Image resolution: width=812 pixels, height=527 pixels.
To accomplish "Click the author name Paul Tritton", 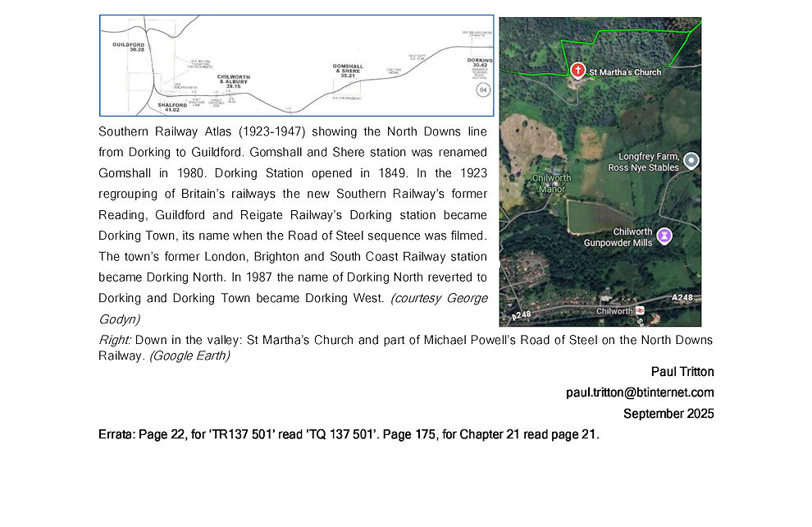I will [682, 372].
